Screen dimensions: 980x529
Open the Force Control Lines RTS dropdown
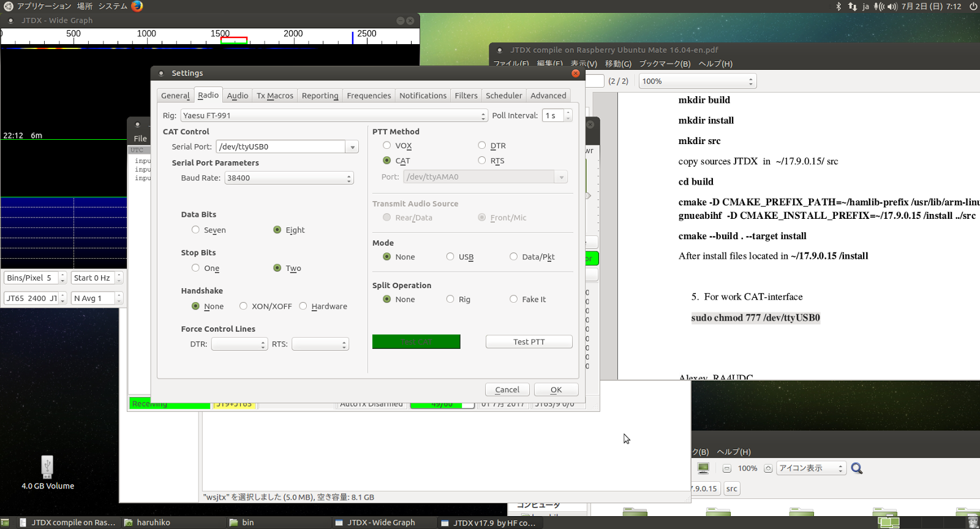pyautogui.click(x=320, y=344)
